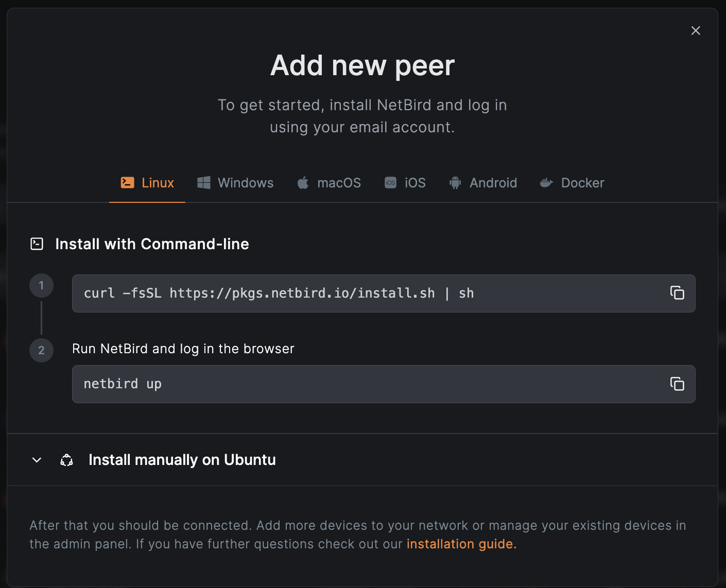Copy the curl install command

677,293
